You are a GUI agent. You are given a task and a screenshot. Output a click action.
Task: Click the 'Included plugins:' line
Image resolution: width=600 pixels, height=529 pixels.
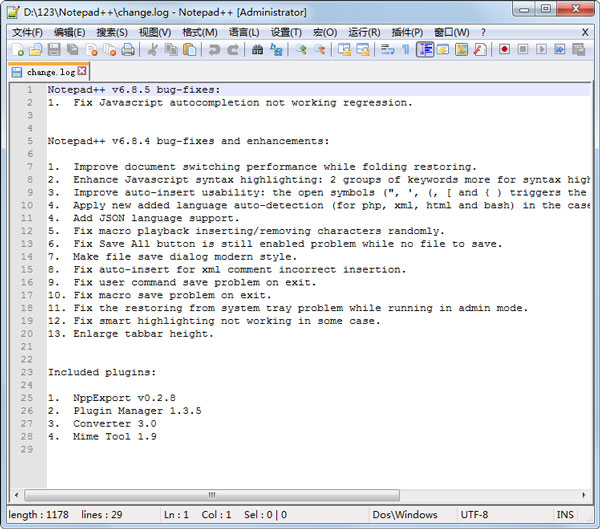(x=102, y=372)
